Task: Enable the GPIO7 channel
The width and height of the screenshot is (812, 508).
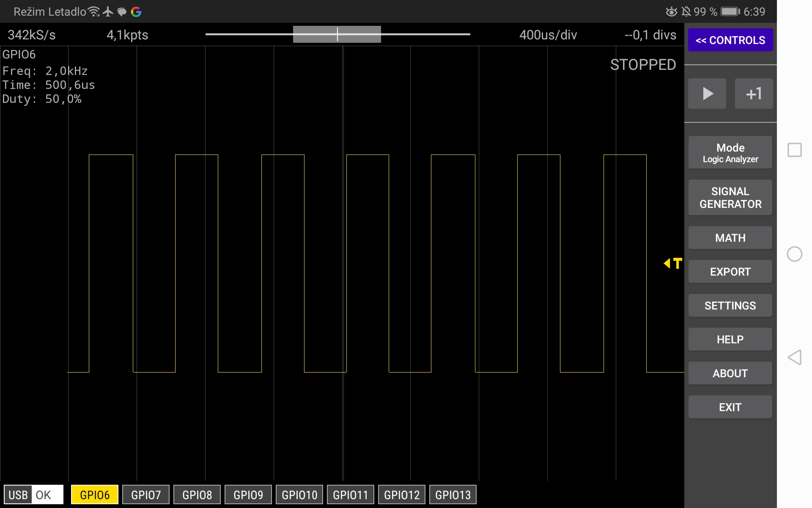Action: [145, 494]
